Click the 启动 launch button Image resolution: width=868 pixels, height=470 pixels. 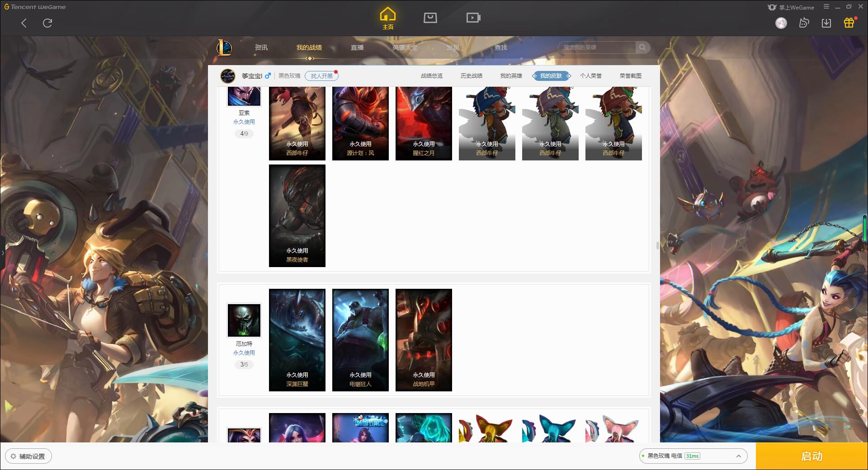pos(812,456)
